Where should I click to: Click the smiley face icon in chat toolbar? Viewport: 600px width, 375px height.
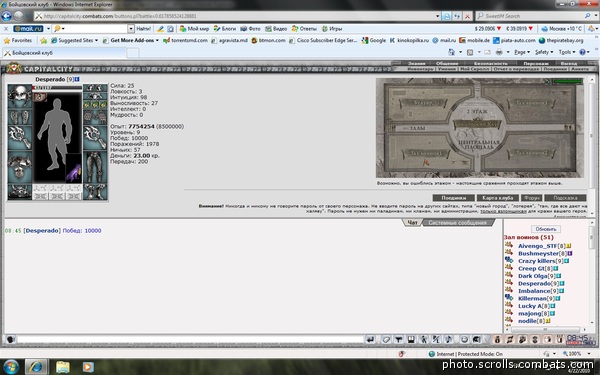point(464,339)
